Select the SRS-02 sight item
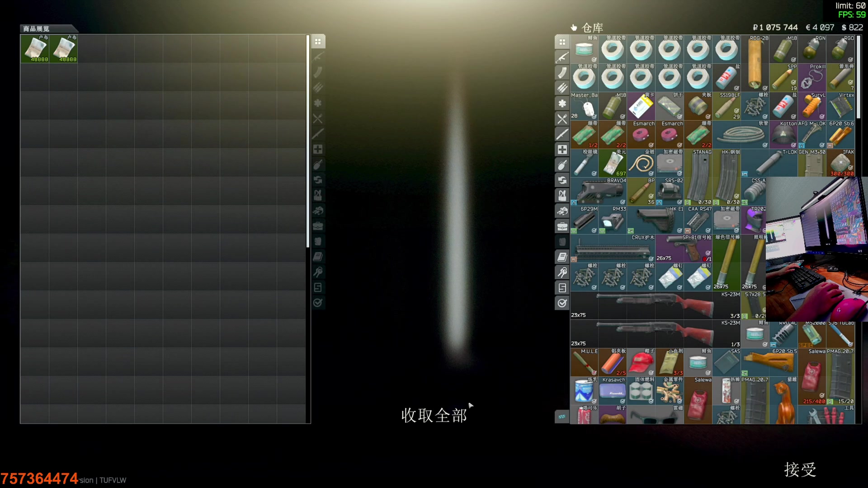868x488 pixels. point(670,192)
